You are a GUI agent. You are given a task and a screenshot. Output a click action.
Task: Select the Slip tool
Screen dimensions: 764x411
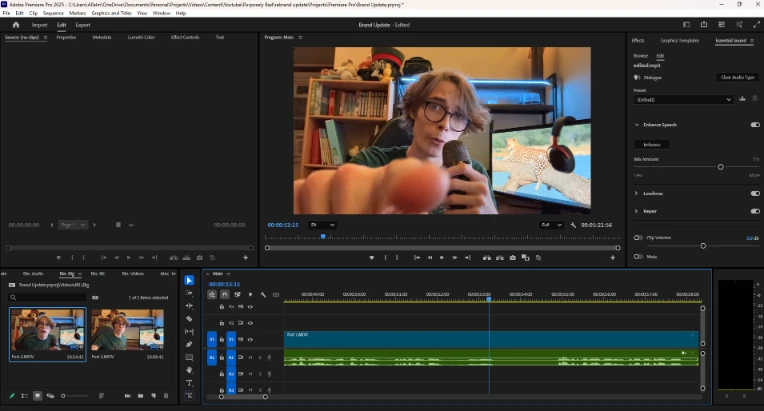pyautogui.click(x=189, y=332)
